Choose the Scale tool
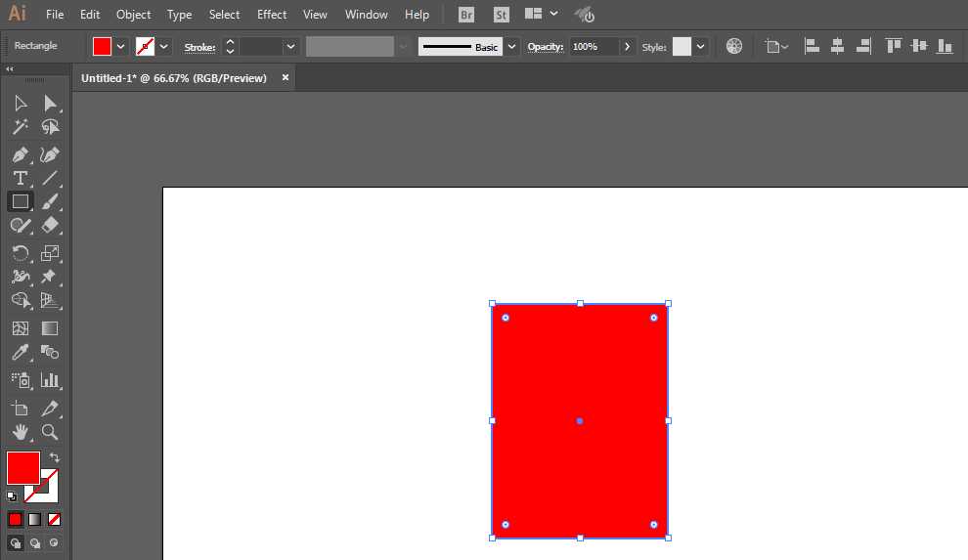The image size is (968, 560). tap(50, 253)
